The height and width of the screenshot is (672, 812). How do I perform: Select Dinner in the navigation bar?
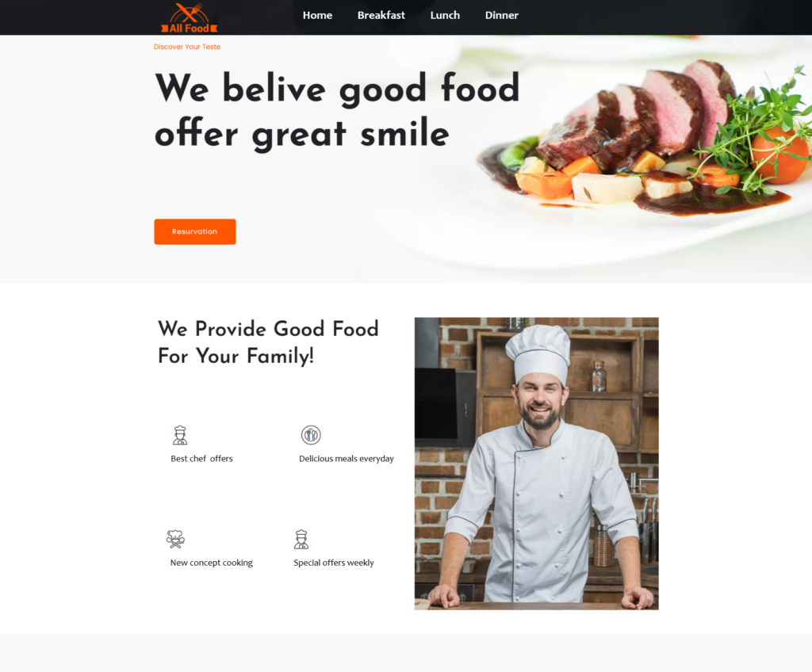click(502, 16)
